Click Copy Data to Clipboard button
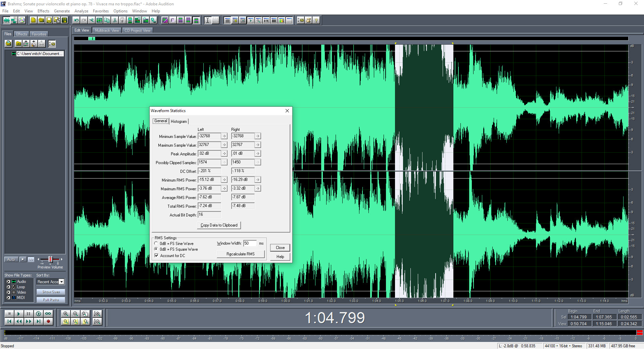Image resolution: width=644 pixels, height=349 pixels. pyautogui.click(x=219, y=225)
